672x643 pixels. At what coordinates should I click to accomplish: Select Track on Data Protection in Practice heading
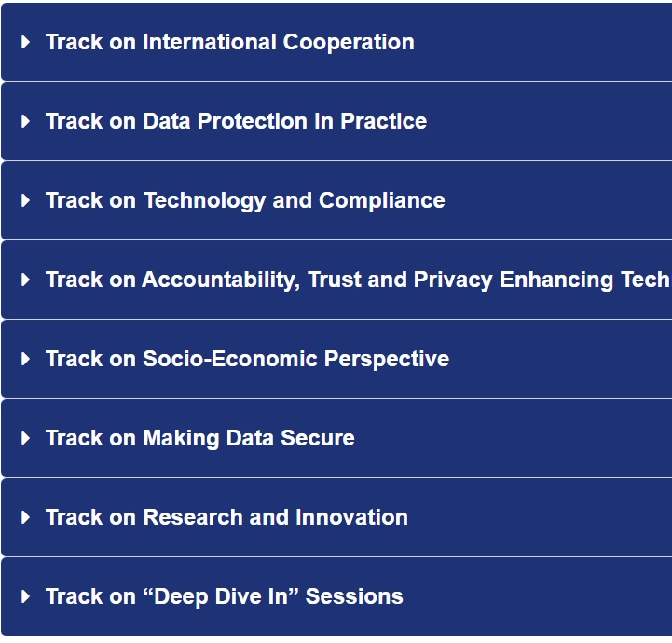pyautogui.click(x=236, y=121)
